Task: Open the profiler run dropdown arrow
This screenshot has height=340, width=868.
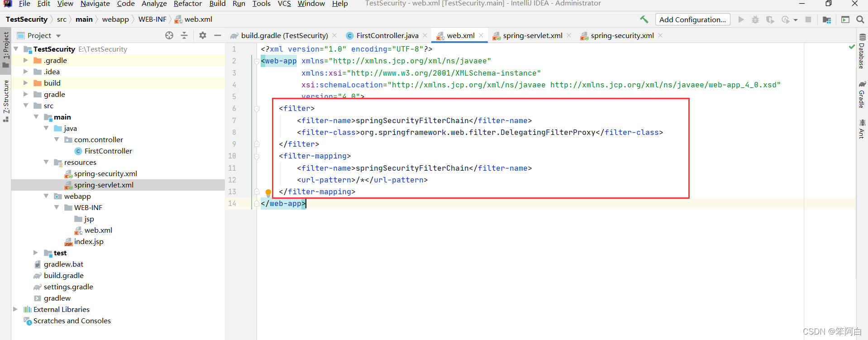Action: click(796, 20)
